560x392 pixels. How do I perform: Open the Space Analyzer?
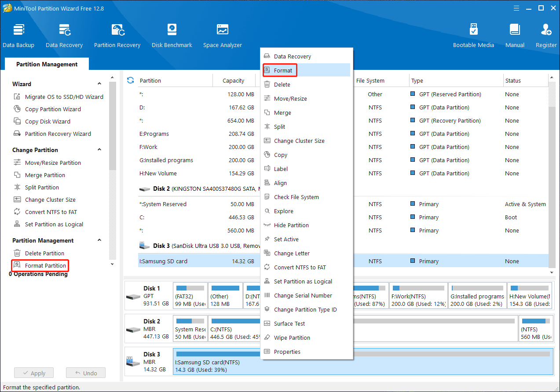[223, 36]
